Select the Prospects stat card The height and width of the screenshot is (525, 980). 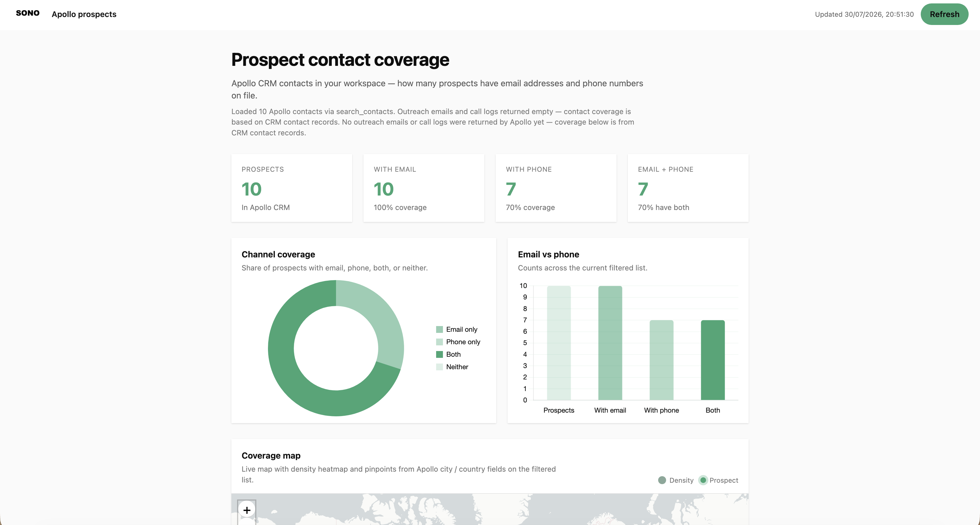pyautogui.click(x=292, y=188)
